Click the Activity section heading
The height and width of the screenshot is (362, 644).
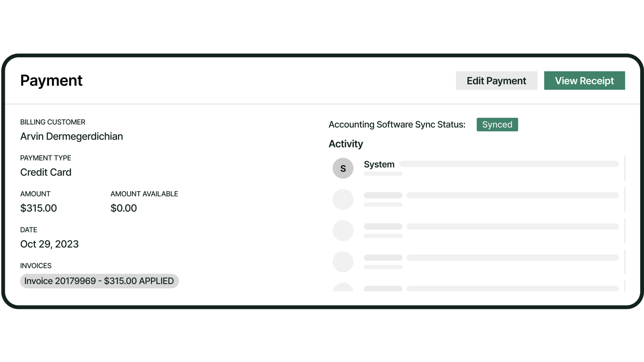(x=346, y=144)
